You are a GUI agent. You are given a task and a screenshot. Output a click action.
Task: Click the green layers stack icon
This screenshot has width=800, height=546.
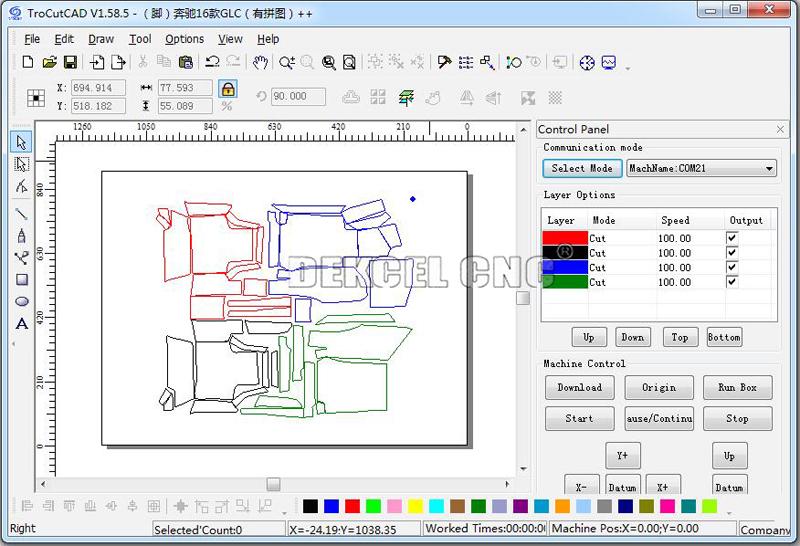click(406, 97)
